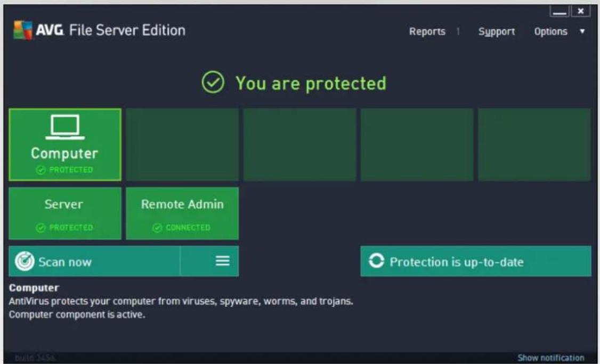Click the File Server Edition title text
The image size is (600, 364).
[x=127, y=30]
